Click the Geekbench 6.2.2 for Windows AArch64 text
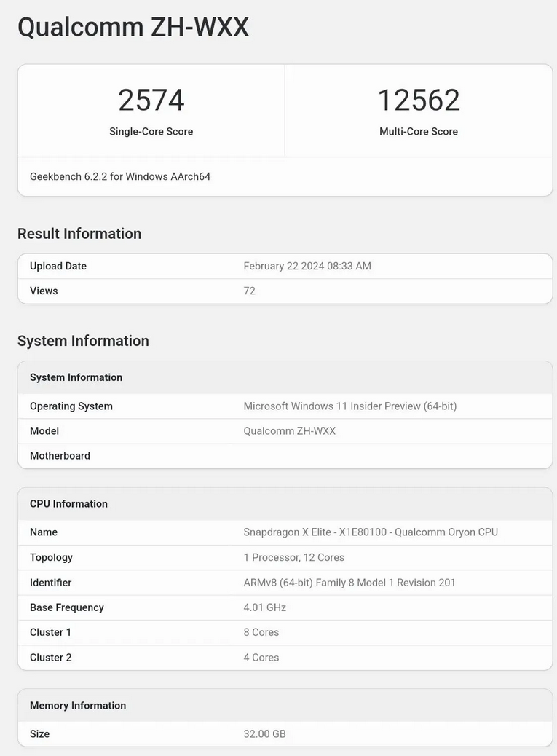 click(120, 176)
